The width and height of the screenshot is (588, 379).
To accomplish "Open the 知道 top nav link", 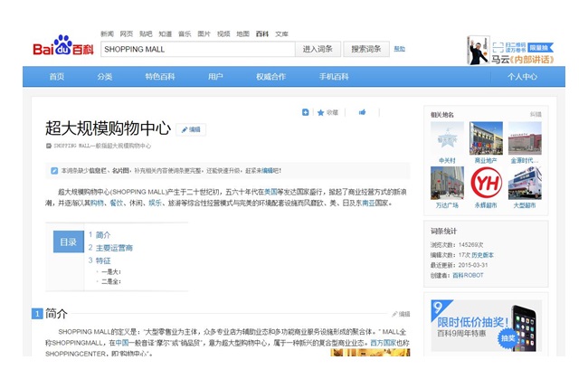I will [165, 33].
